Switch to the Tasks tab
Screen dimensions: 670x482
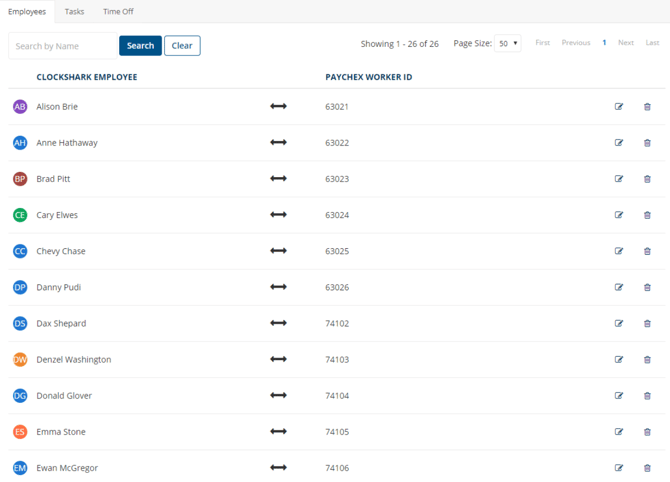coord(74,12)
